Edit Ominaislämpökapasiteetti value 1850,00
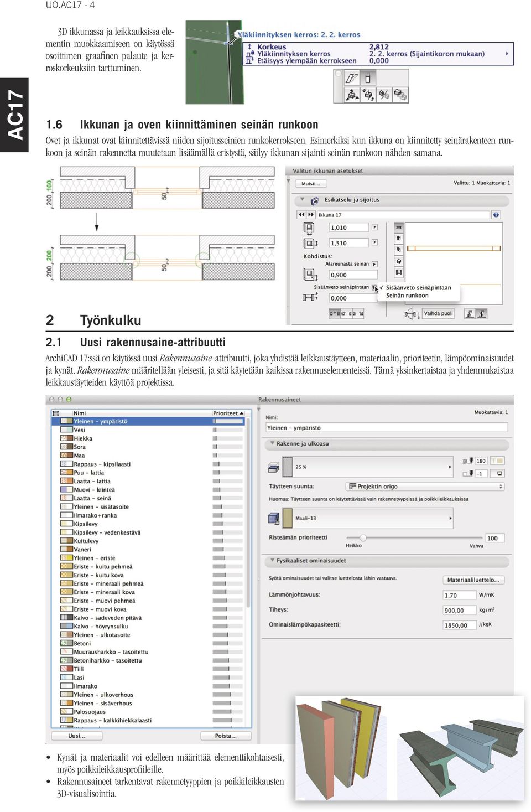 pyautogui.click(x=460, y=625)
